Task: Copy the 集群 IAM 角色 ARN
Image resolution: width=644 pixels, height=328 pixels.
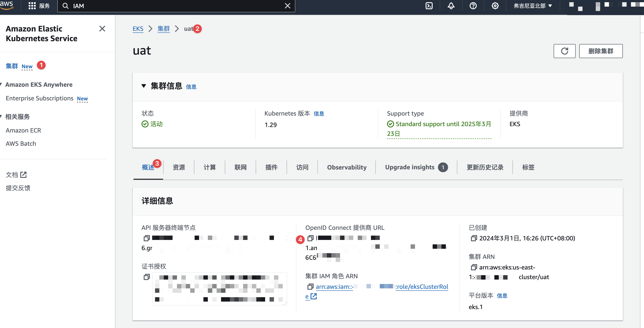Action: point(310,287)
